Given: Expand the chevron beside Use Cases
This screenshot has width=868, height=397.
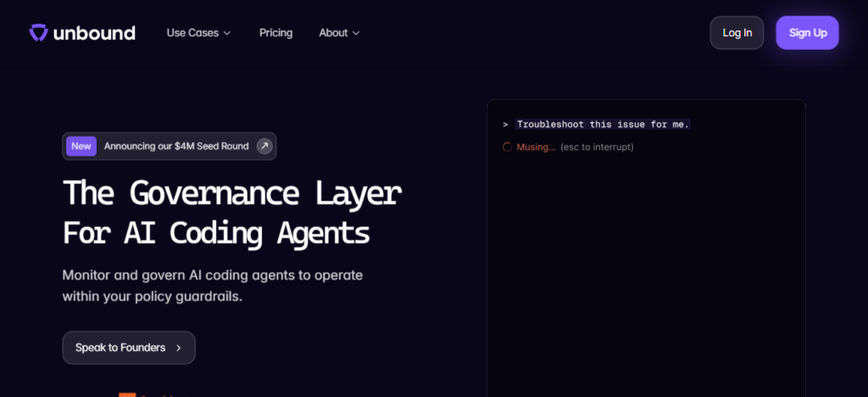Looking at the screenshot, I should tap(226, 33).
